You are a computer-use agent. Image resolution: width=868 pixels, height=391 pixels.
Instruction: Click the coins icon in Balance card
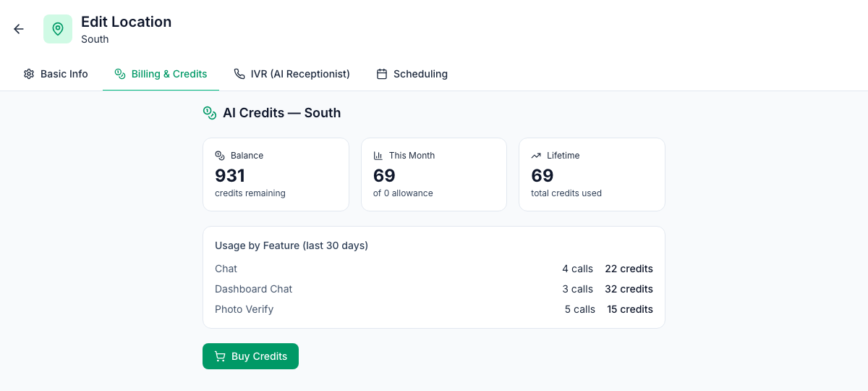pyautogui.click(x=220, y=156)
